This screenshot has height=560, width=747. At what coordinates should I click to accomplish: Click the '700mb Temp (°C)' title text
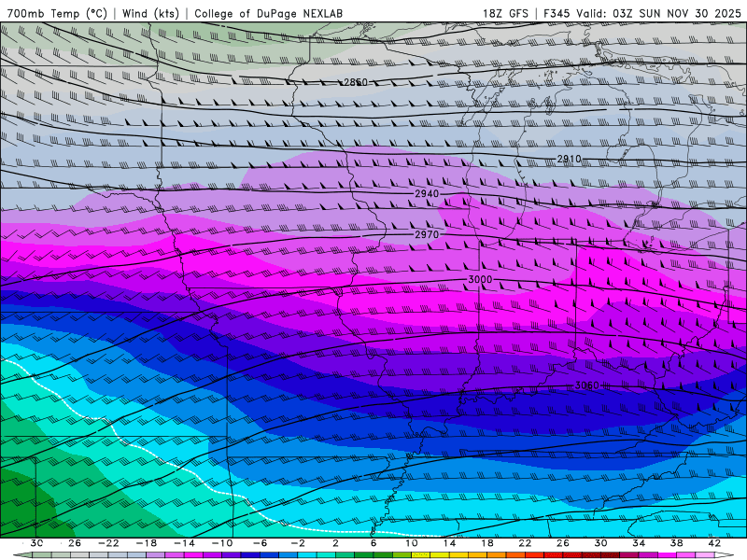[x=57, y=13]
